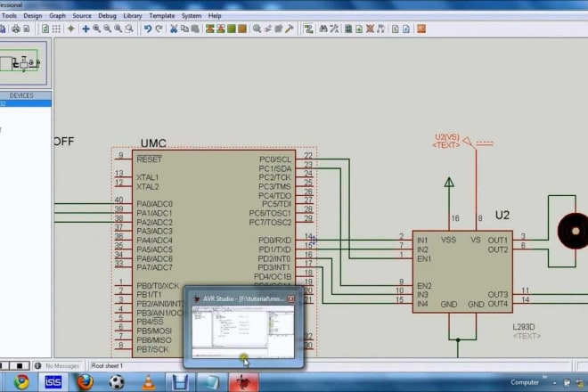
Task: Select the highlighted device in the DEVICES list
Action: click(x=26, y=103)
